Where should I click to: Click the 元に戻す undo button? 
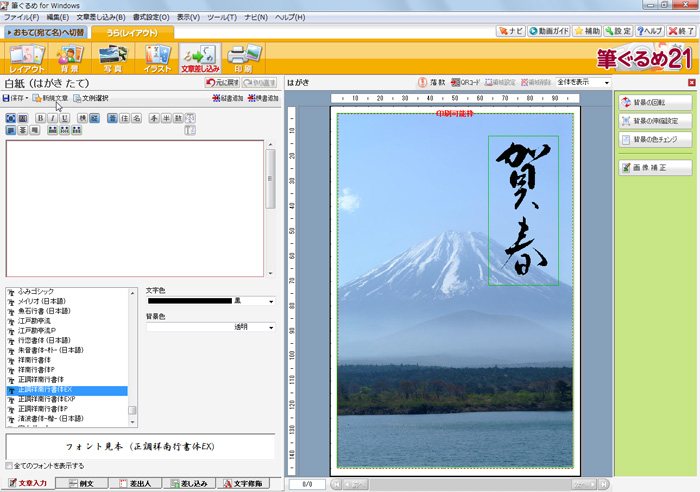coord(222,82)
